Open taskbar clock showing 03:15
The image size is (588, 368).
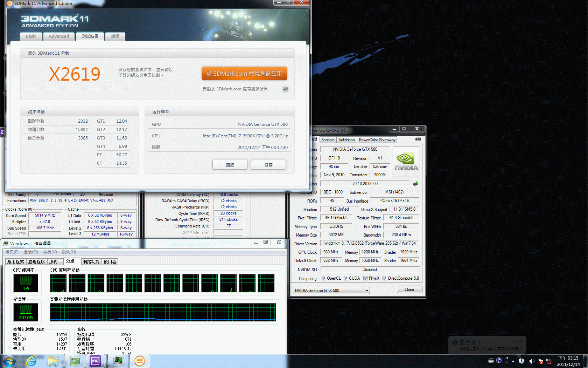coord(568,361)
